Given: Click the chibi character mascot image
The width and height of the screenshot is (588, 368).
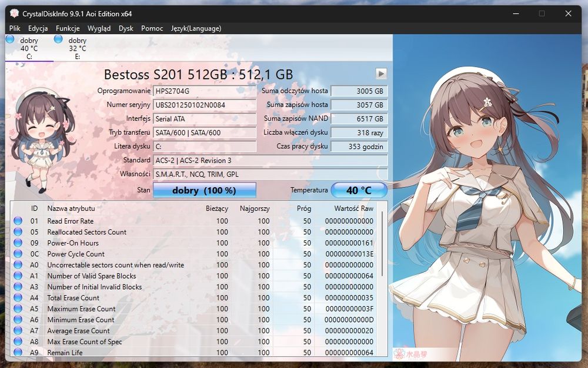Looking at the screenshot, I should pos(43,141).
